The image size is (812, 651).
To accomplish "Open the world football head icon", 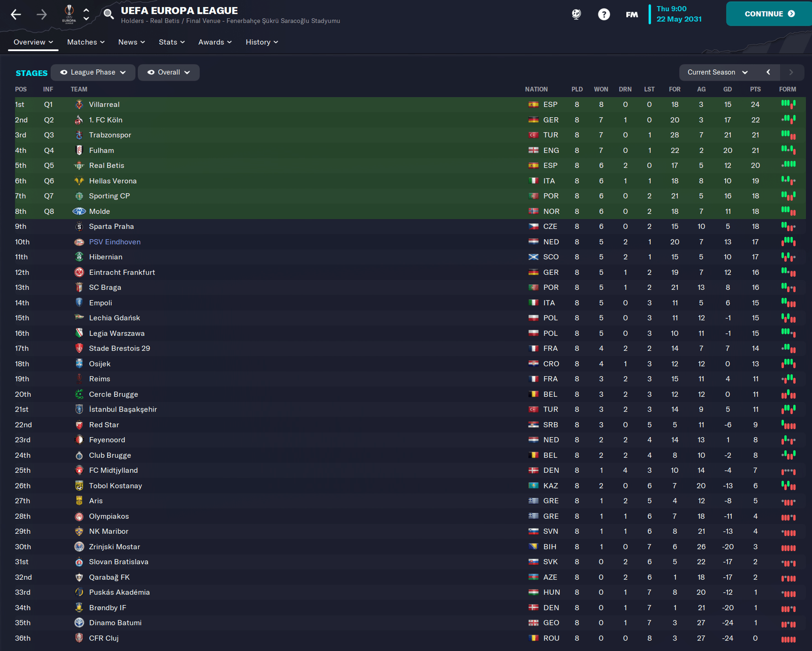I will (576, 14).
